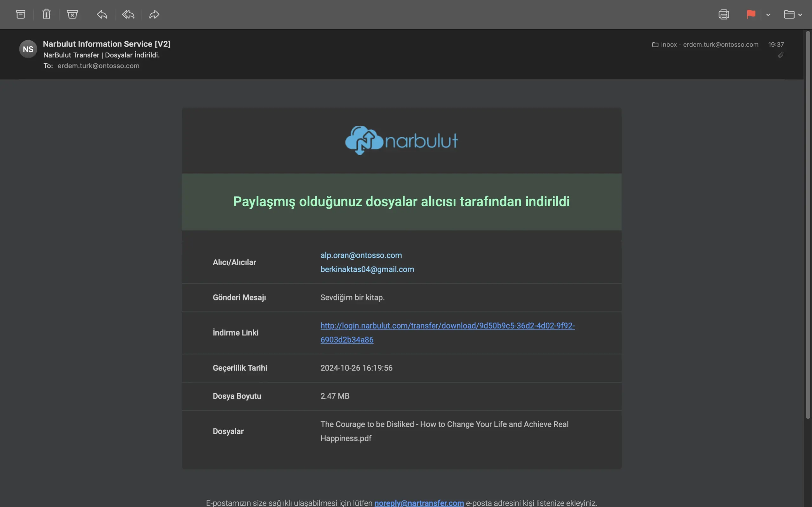Viewport: 812px width, 507px height.
Task: Click noreply@nartransfer.com email link
Action: (x=419, y=503)
